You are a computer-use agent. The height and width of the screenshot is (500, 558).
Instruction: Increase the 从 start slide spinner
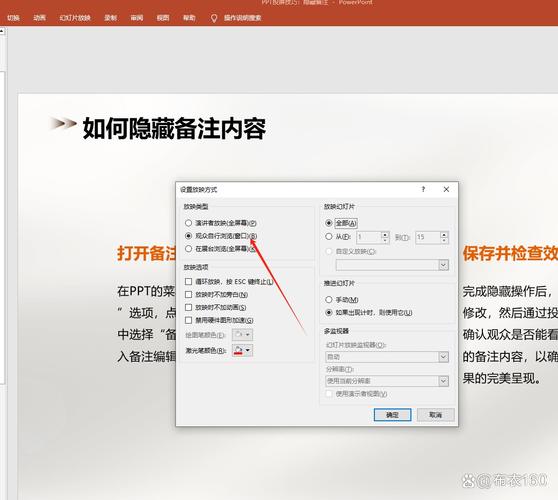pos(385,234)
